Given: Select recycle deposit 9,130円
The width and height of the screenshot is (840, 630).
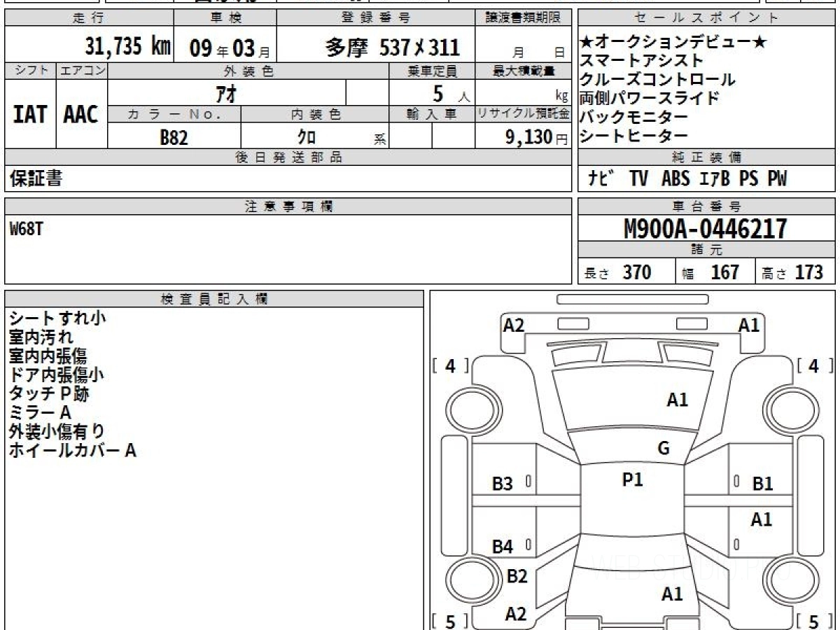Looking at the screenshot, I should [x=537, y=137].
